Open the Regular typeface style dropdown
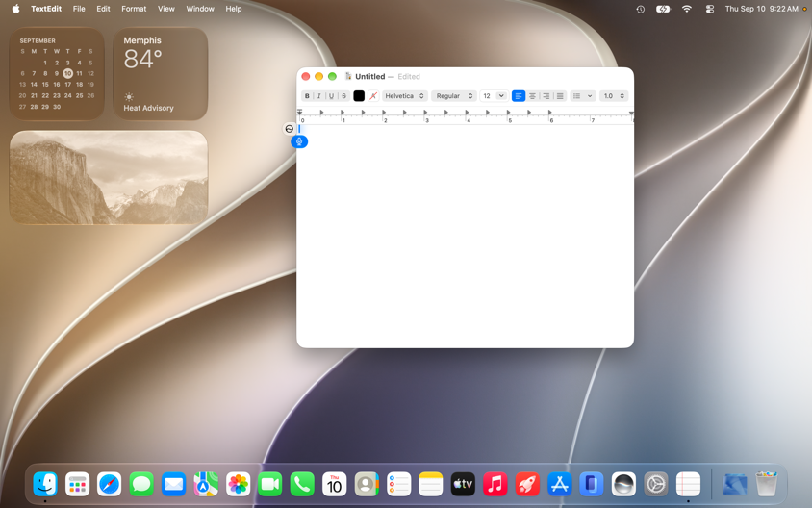The width and height of the screenshot is (812, 508). (x=454, y=96)
